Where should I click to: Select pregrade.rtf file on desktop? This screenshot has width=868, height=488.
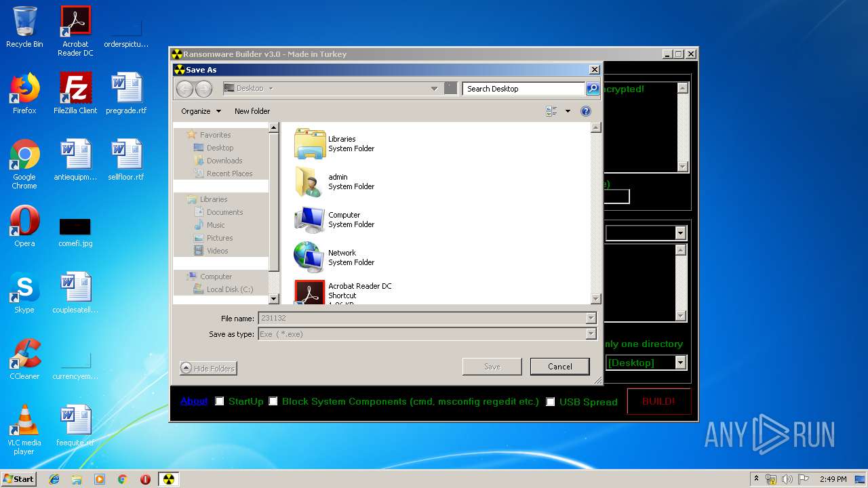[x=126, y=94]
